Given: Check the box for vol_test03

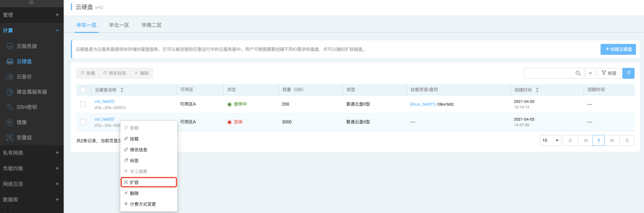Looking at the screenshot, I should pos(83,104).
